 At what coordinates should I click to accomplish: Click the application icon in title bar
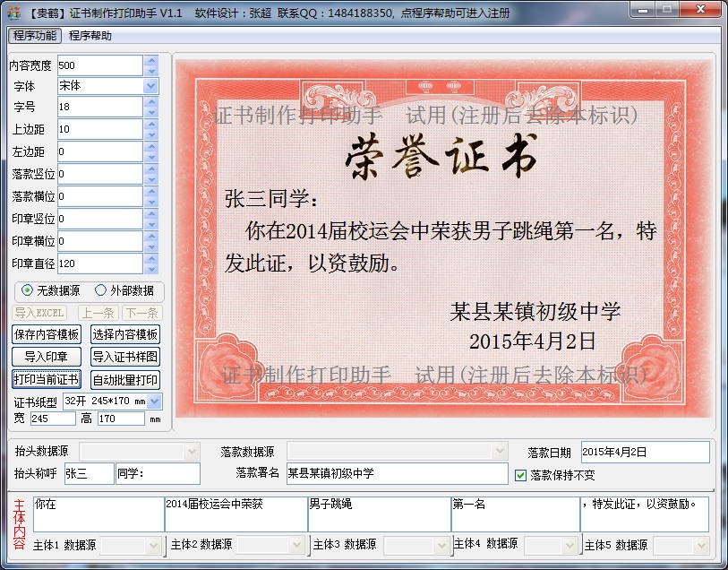pos(14,13)
